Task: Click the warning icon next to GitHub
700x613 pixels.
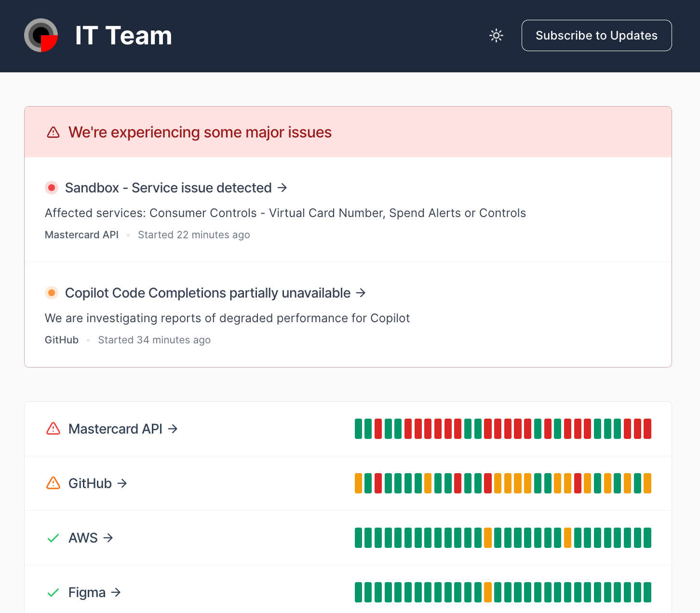Action: click(x=53, y=483)
